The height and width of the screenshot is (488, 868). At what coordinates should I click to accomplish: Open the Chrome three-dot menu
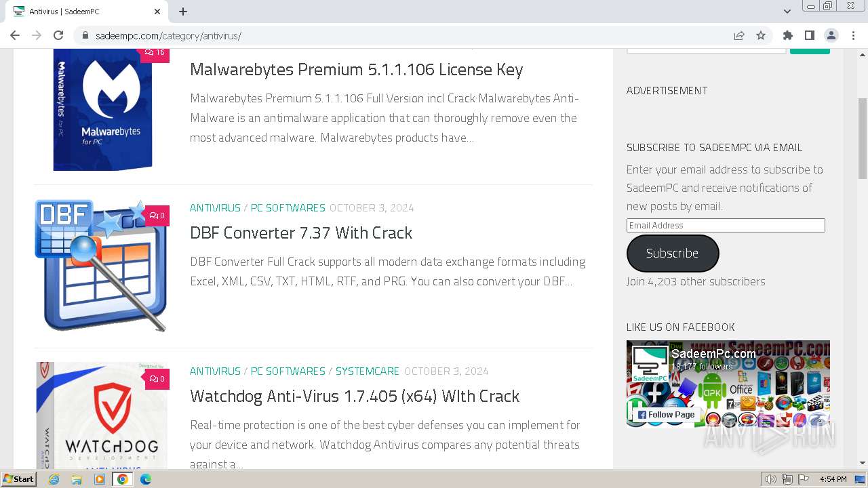pyautogui.click(x=852, y=36)
